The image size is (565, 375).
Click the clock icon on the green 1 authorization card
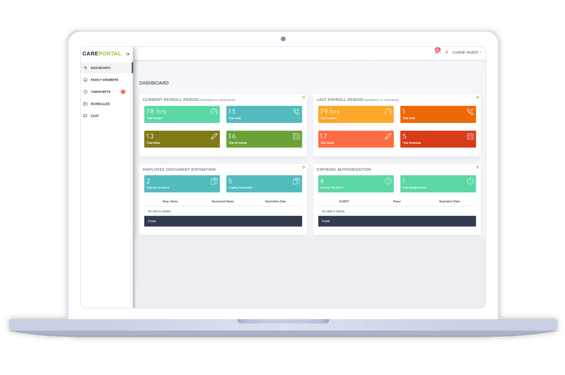pos(470,181)
